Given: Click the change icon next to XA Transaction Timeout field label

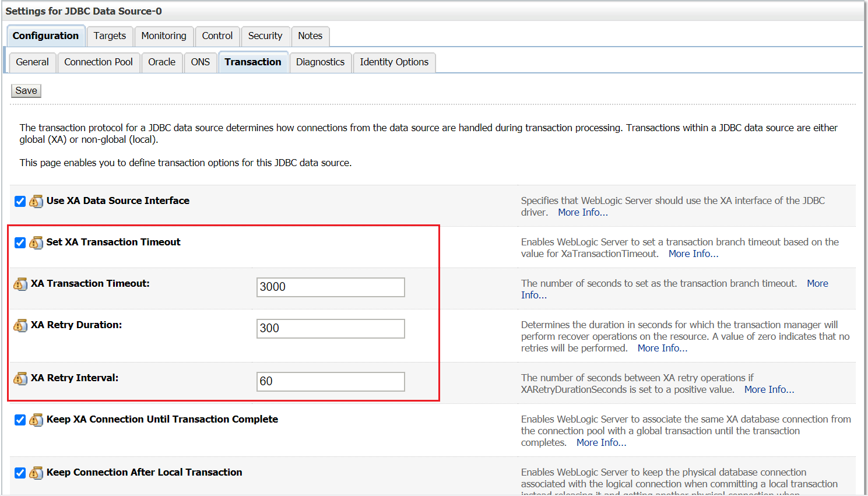Looking at the screenshot, I should pos(20,284).
